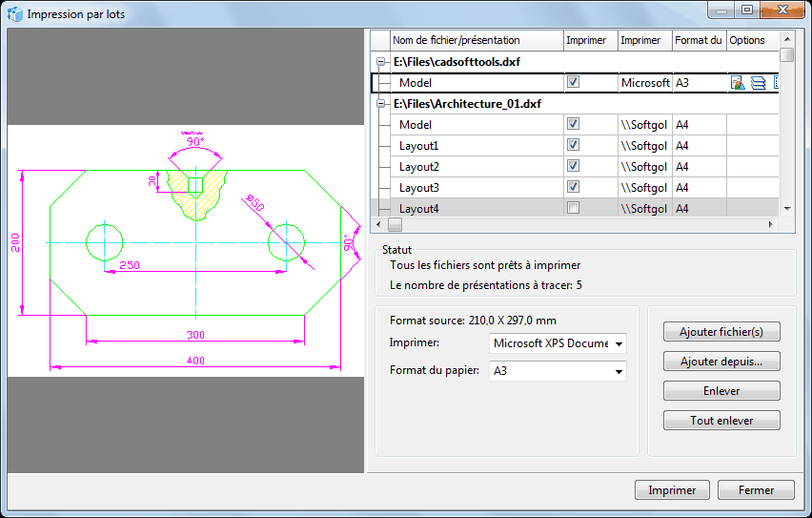
Task: Click the horizontal scrollbar thumb of the list
Action: point(395,225)
